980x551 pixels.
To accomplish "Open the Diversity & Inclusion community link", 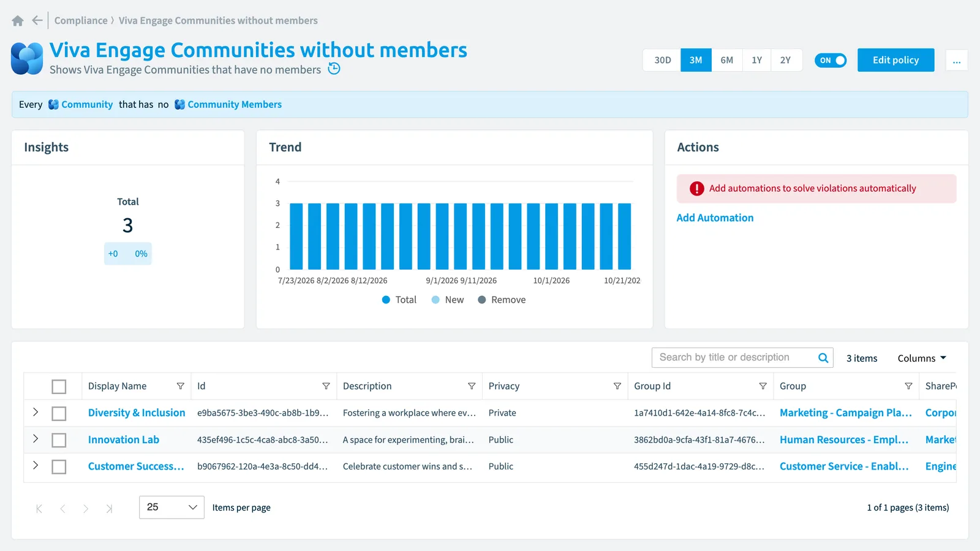I will pos(137,413).
